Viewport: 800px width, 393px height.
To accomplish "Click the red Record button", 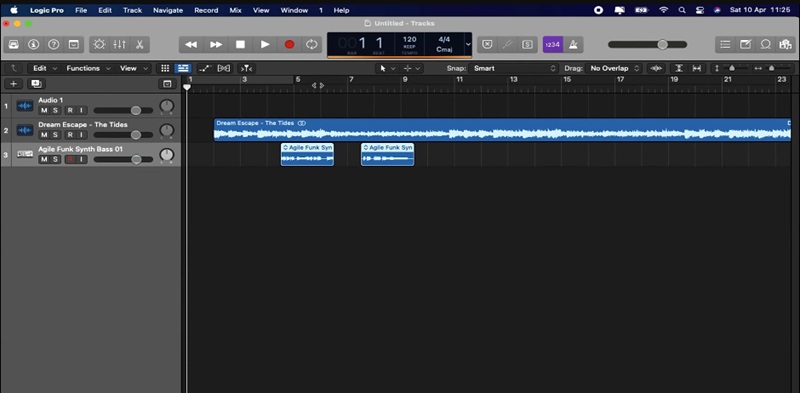I will (x=289, y=45).
